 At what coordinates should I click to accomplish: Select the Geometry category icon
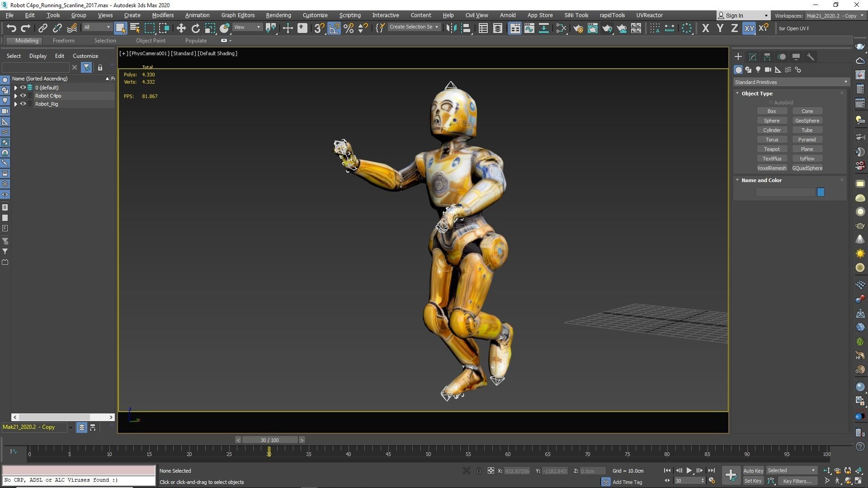pyautogui.click(x=738, y=70)
